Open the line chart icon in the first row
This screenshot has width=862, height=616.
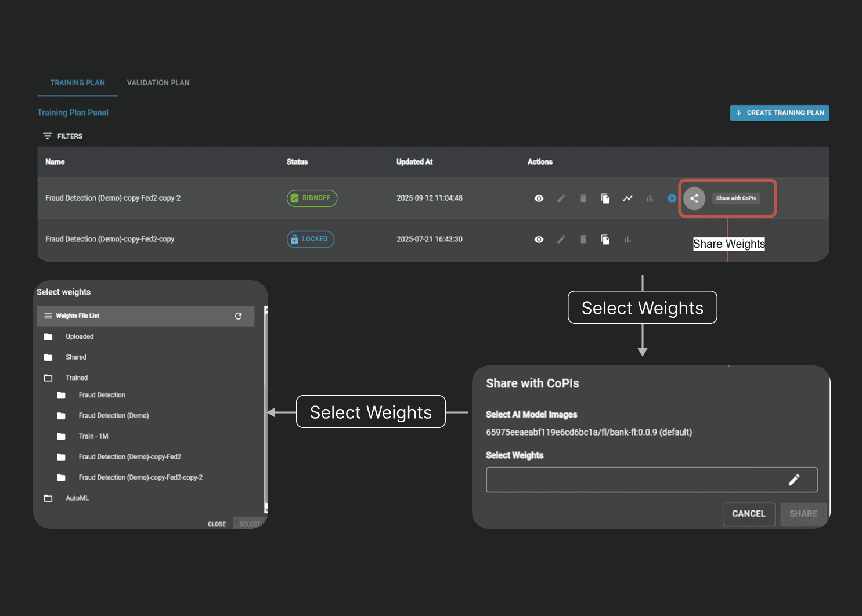627,198
